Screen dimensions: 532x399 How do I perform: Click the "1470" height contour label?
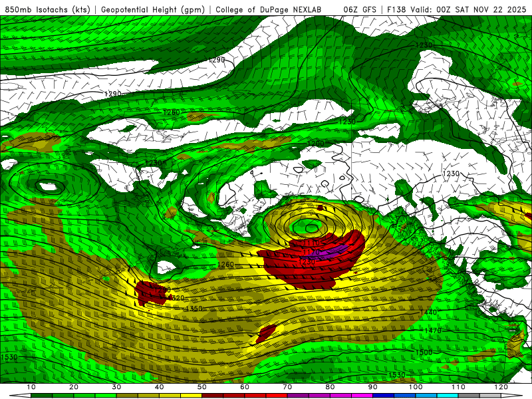433,331
